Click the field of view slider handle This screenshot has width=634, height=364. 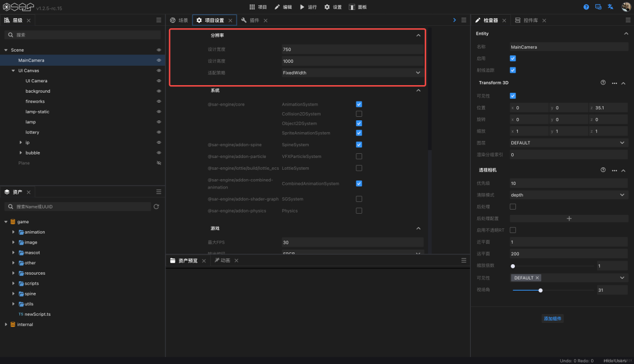click(x=540, y=291)
